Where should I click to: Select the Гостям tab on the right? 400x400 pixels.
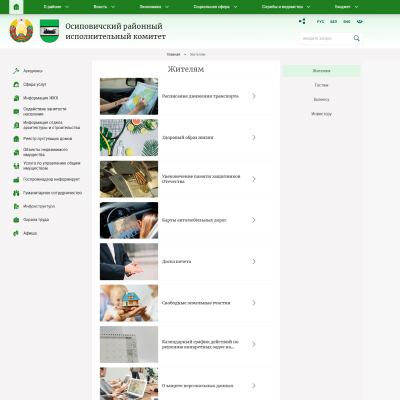coord(322,85)
